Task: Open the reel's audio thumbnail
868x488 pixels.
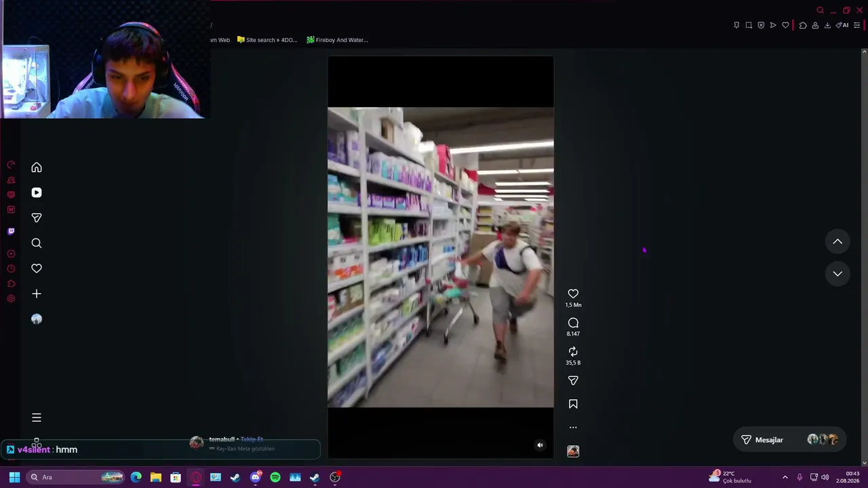Action: click(x=573, y=451)
